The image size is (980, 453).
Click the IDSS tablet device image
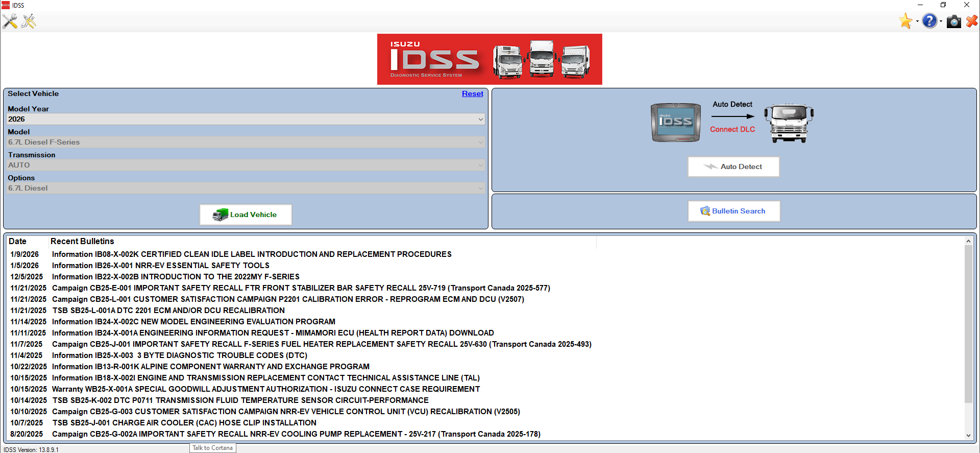click(x=675, y=123)
